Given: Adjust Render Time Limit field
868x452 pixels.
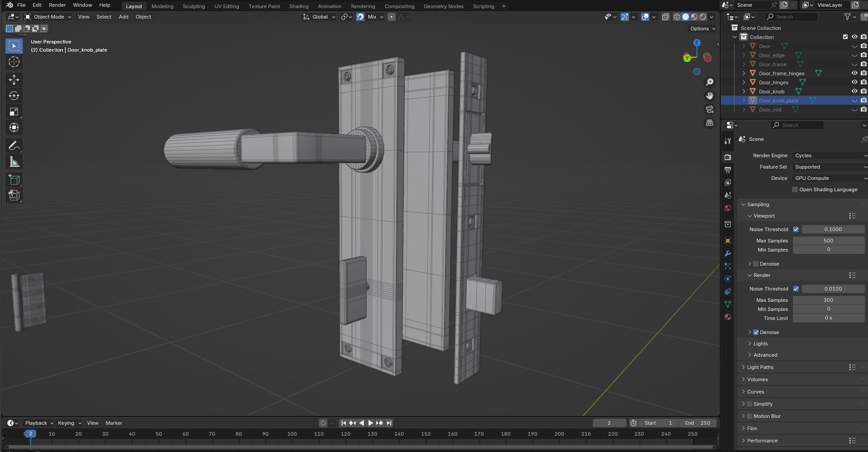Looking at the screenshot, I should (829, 318).
